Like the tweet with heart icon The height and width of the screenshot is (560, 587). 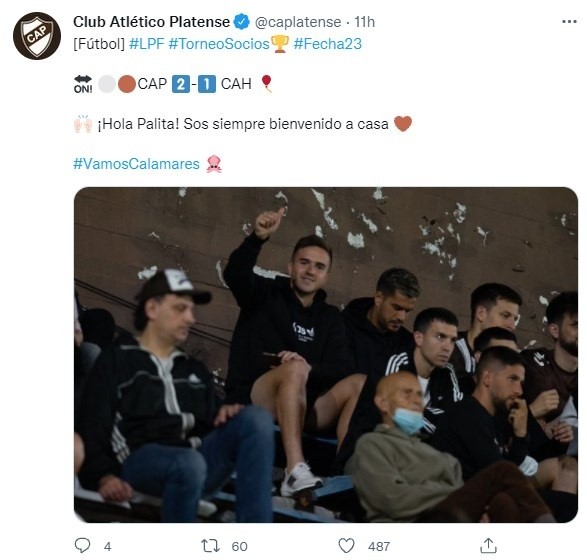point(346,546)
